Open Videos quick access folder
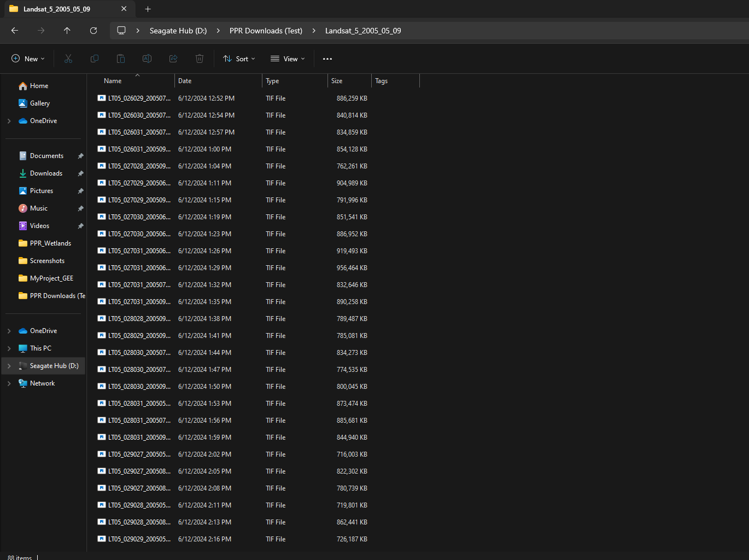 coord(43,226)
